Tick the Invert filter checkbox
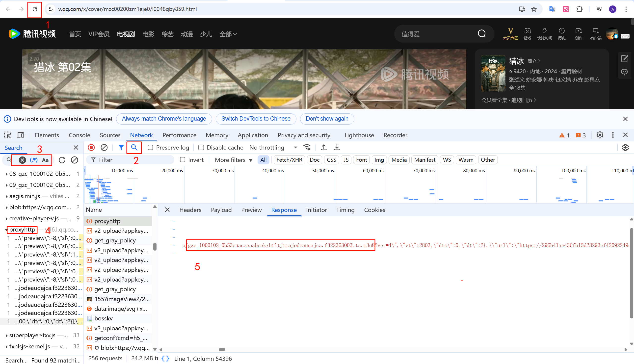The height and width of the screenshot is (364, 634). click(x=183, y=160)
